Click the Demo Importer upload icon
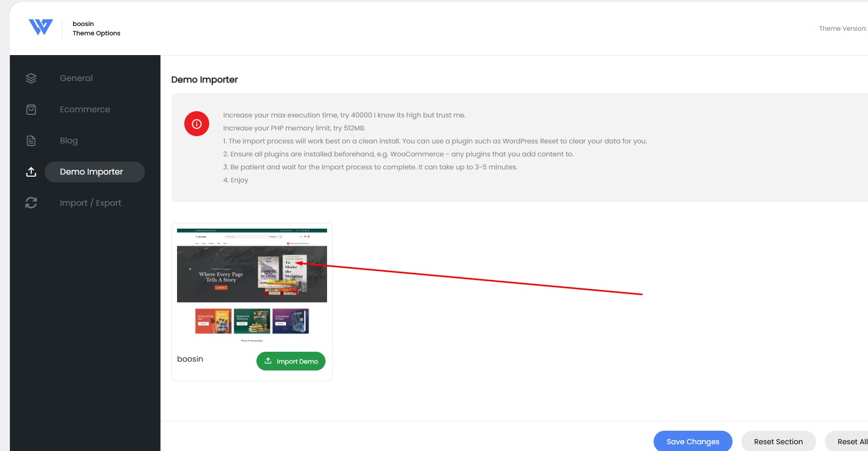Image resolution: width=868 pixels, height=451 pixels. 31,172
